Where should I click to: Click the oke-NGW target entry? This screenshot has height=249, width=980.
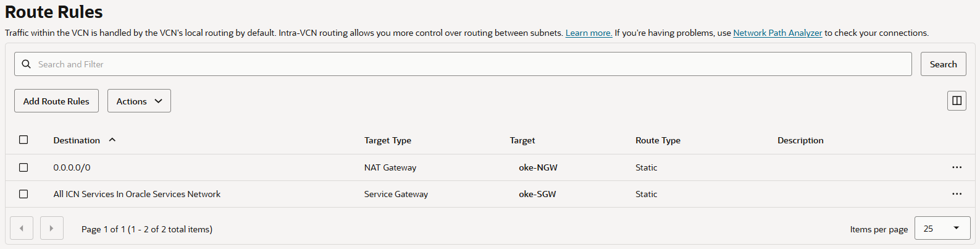(x=538, y=167)
